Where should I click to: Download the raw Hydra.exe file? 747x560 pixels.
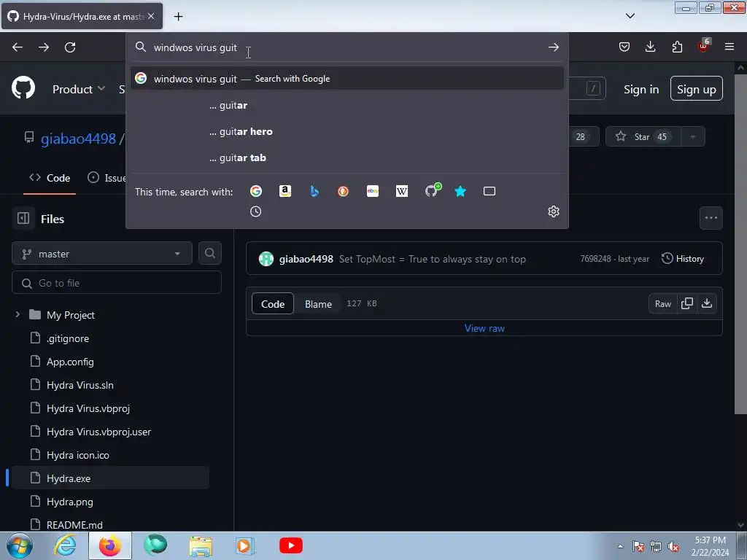click(x=707, y=303)
